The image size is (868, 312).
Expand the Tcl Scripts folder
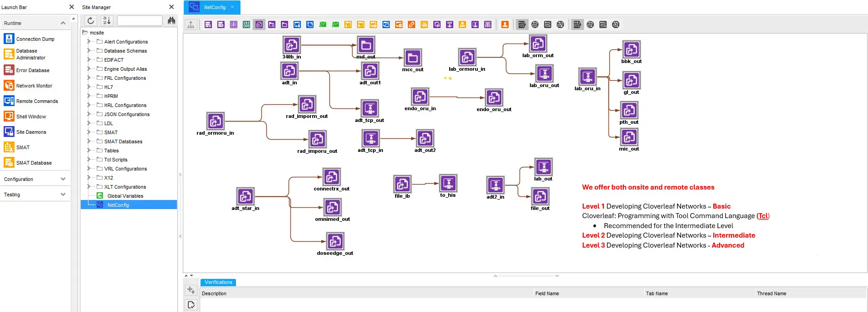coord(89,160)
